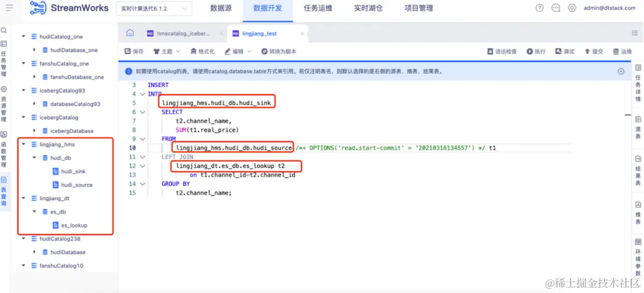Fold code at line 6 SELECT arrow

click(x=143, y=112)
